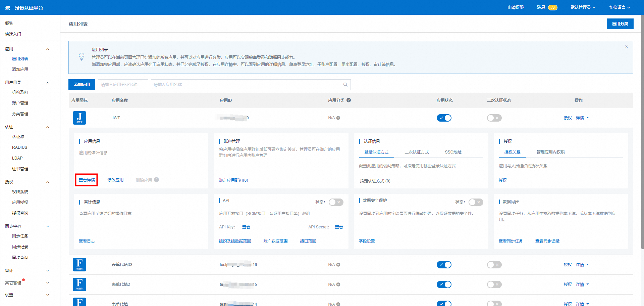The height and width of the screenshot is (306, 644).
Task: Click the info icon beside 删除应用
Action: pos(157,180)
